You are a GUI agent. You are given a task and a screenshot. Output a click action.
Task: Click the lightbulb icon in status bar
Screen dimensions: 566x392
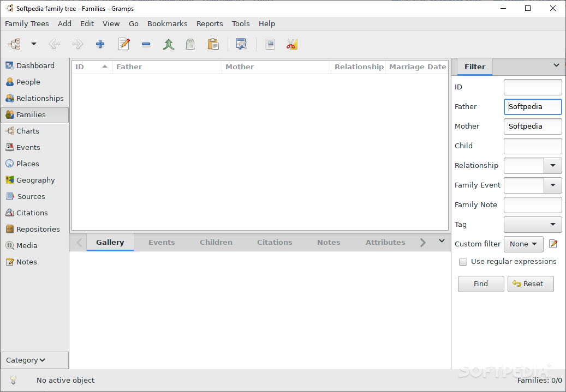tap(13, 380)
